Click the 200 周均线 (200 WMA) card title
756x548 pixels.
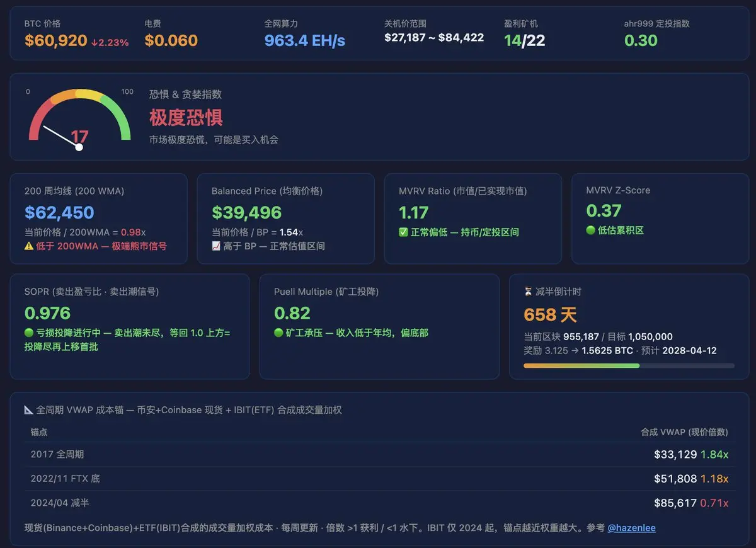pyautogui.click(x=74, y=191)
